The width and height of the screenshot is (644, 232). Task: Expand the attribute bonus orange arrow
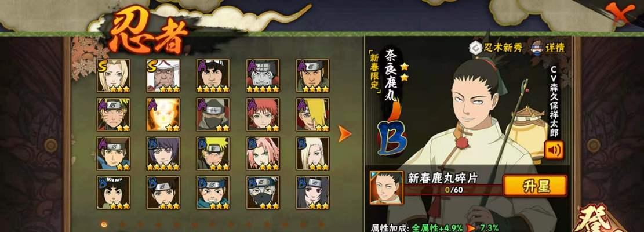[471, 228]
